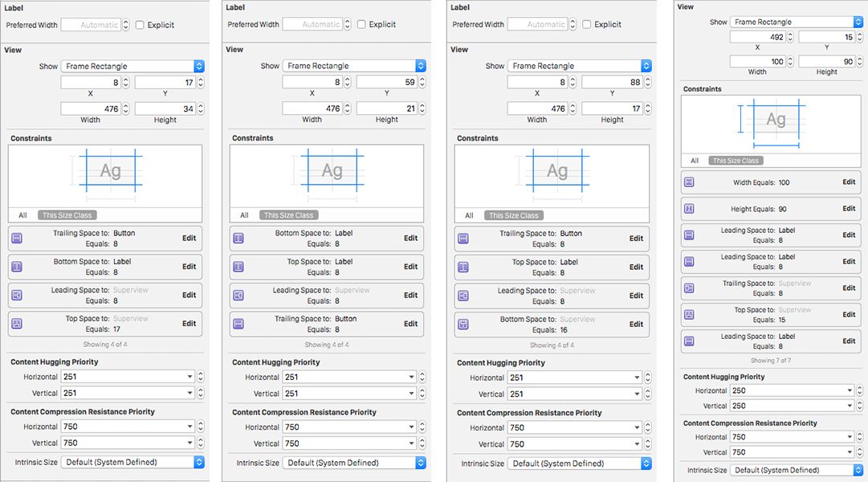The height and width of the screenshot is (482, 868).
Task: Click the Ag constraints diagram in second panel
Action: tap(332, 170)
